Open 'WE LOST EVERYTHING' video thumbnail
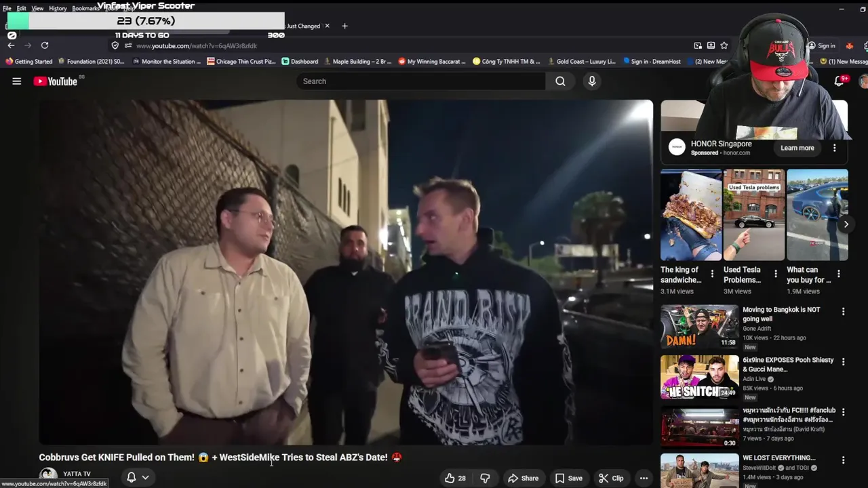The width and height of the screenshot is (868, 488). [700, 471]
